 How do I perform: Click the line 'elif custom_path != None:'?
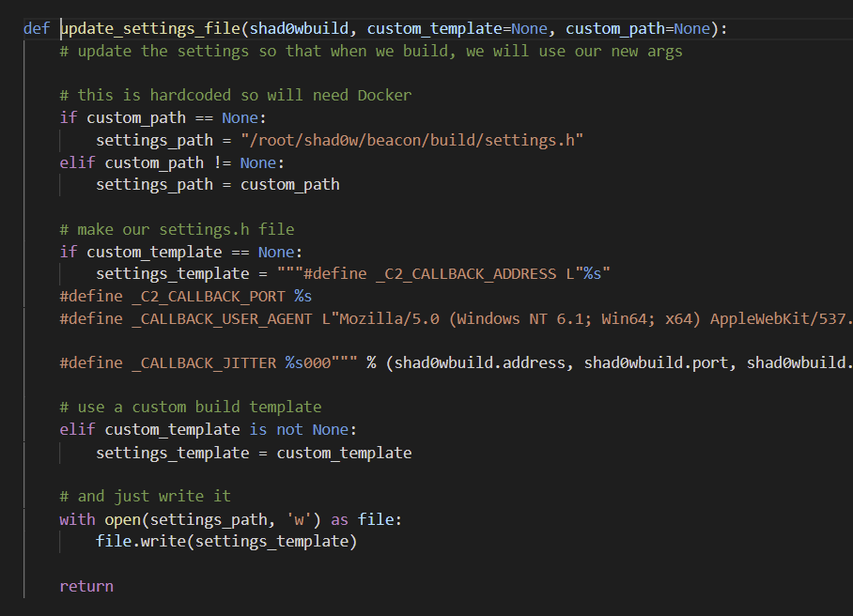pyautogui.click(x=172, y=162)
